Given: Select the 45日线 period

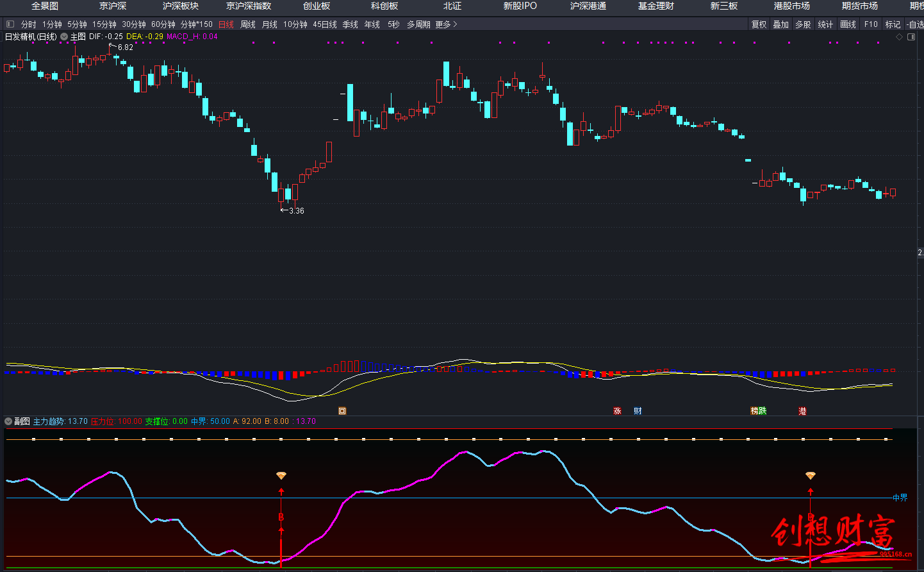Looking at the screenshot, I should point(325,24).
